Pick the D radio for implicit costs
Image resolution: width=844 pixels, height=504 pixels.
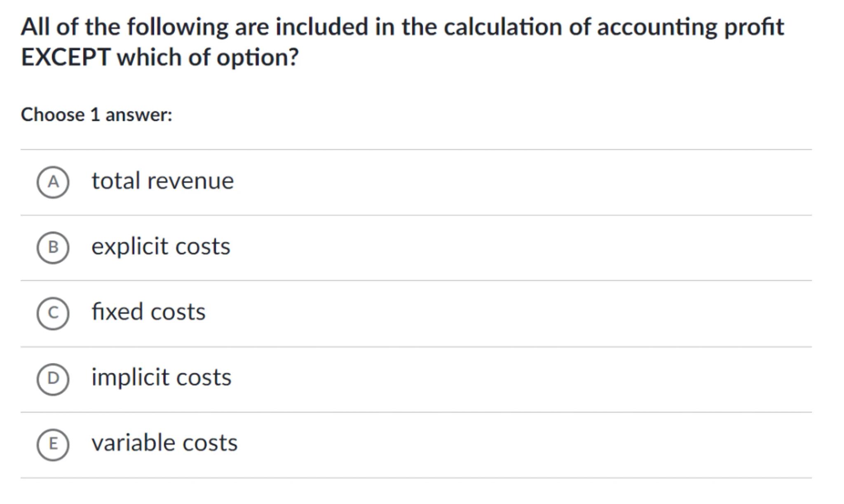click(53, 379)
